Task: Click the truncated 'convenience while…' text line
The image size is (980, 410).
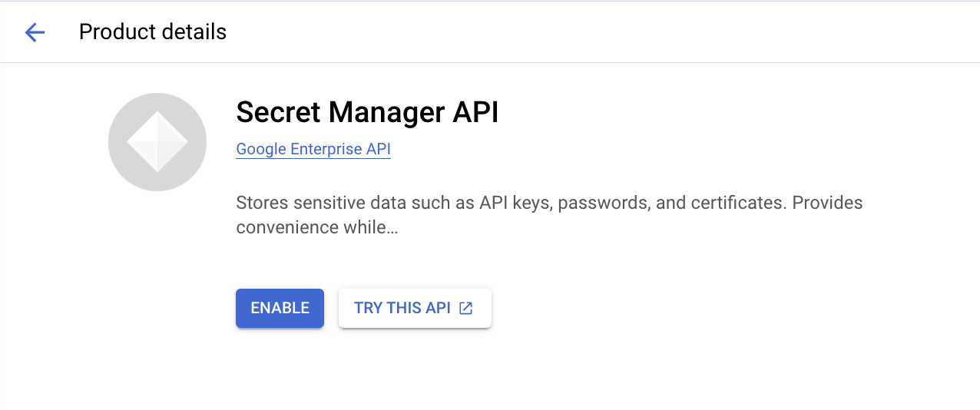Action: (x=316, y=227)
